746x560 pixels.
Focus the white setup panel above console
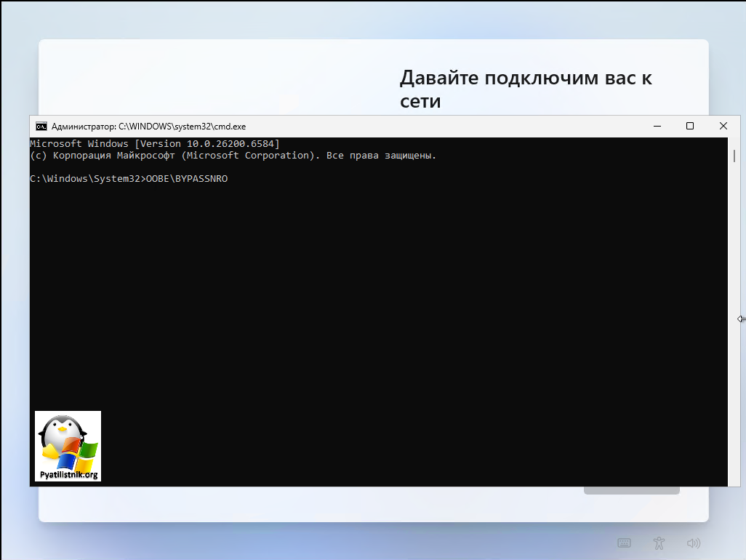[x=218, y=76]
